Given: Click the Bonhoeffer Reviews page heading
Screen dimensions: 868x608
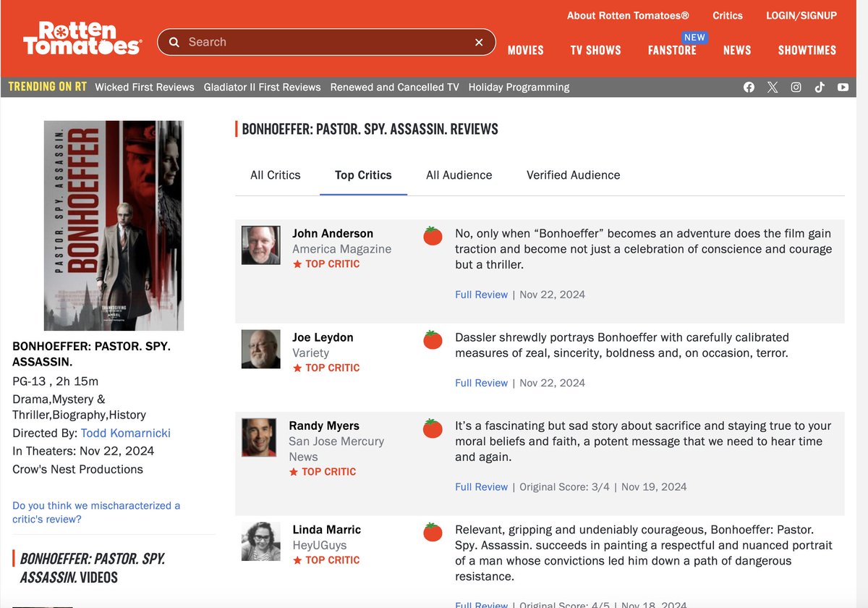Looking at the screenshot, I should pyautogui.click(x=370, y=130).
